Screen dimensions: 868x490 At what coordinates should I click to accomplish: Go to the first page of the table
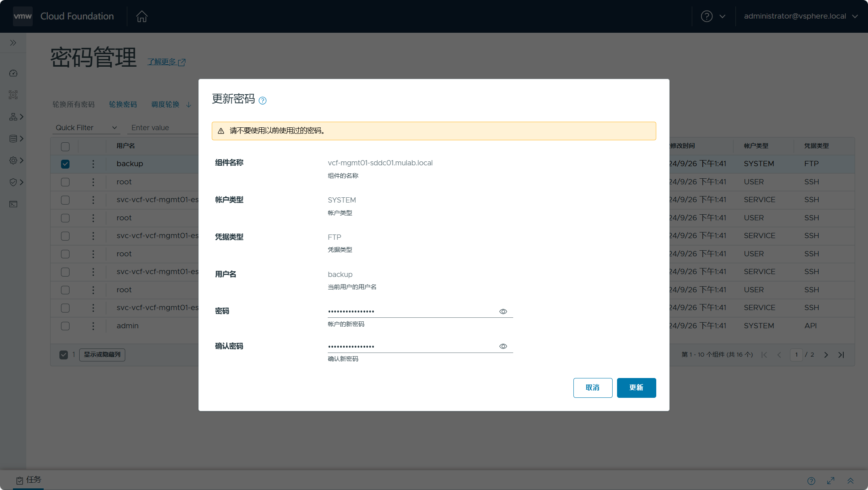[x=764, y=355]
